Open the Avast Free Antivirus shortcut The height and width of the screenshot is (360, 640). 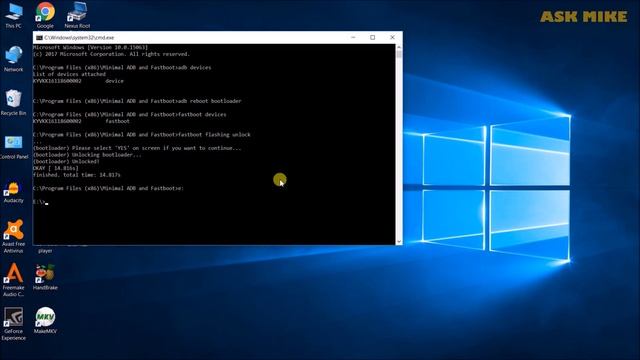(x=13, y=237)
